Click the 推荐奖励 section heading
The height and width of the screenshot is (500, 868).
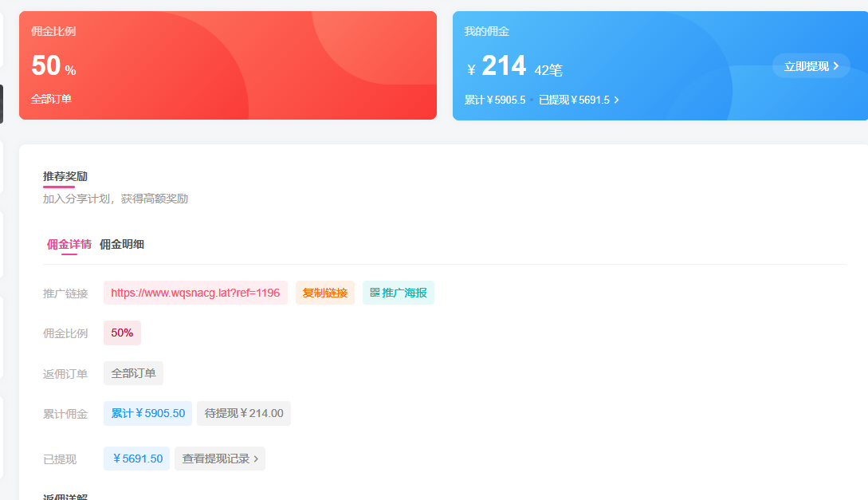(x=65, y=176)
